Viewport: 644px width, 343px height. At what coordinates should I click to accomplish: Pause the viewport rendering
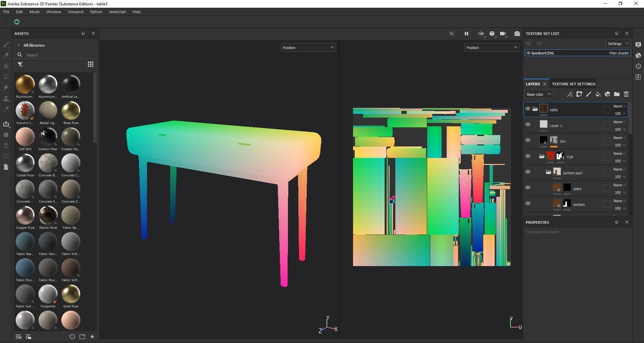[x=466, y=34]
